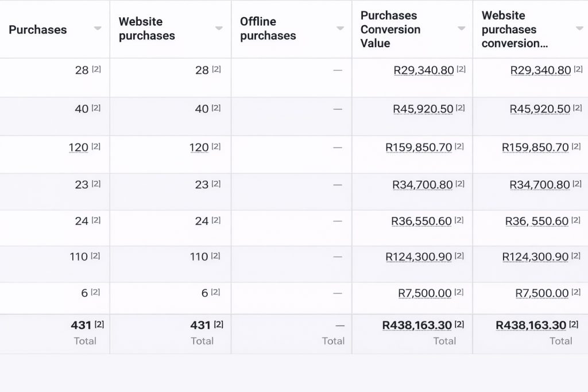
Task: Click the total R438,163.30 Purchases Conversion Value
Action: pos(417,325)
